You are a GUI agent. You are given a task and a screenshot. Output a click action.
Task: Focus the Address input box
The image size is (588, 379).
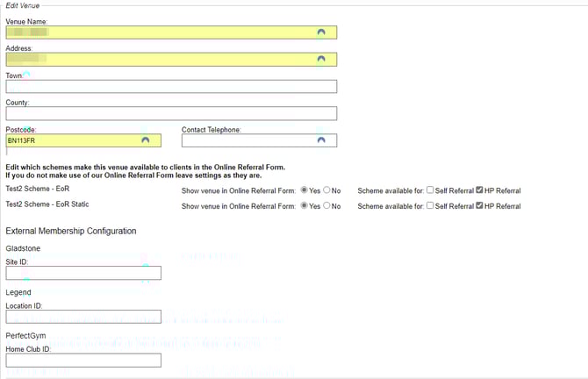click(x=158, y=60)
